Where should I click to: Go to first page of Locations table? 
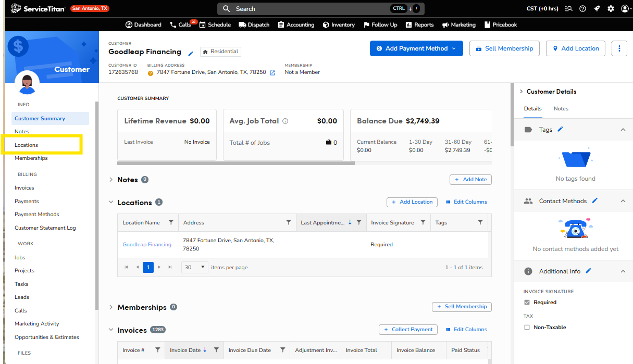point(127,267)
